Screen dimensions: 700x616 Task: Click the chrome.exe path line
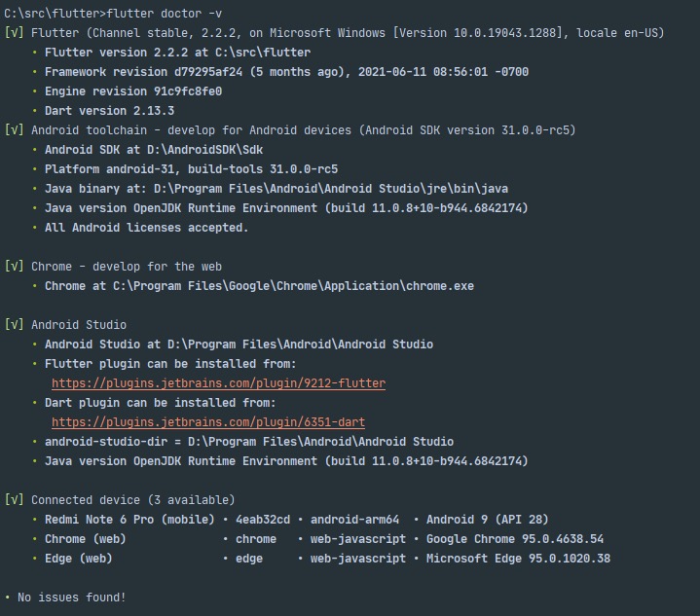[259, 286]
